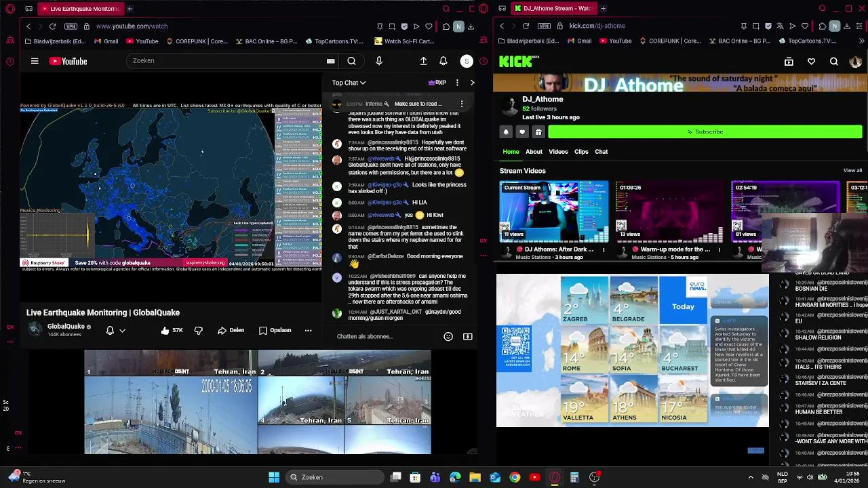This screenshot has height=488, width=868.
Task: Open the YouTube hamburger guide menu
Action: point(35,61)
